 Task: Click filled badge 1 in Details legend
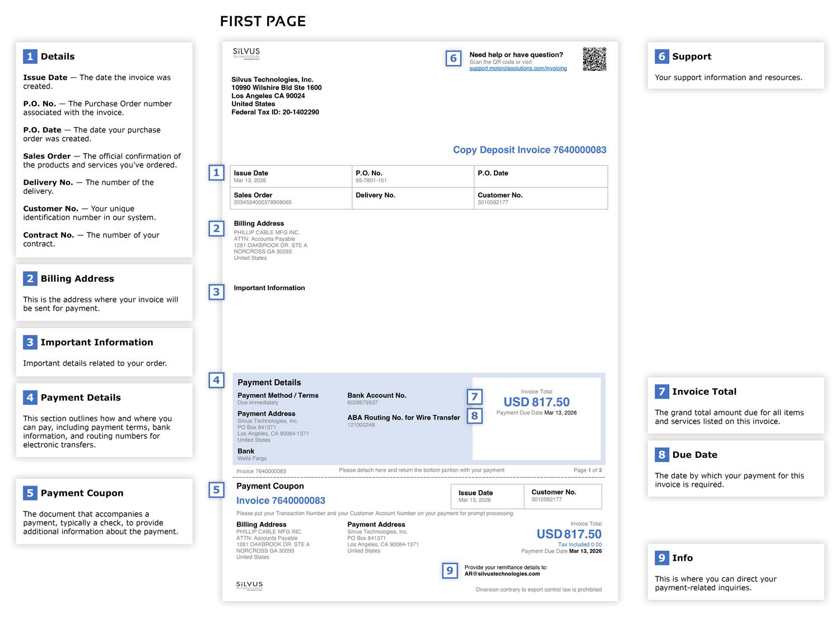(x=30, y=57)
